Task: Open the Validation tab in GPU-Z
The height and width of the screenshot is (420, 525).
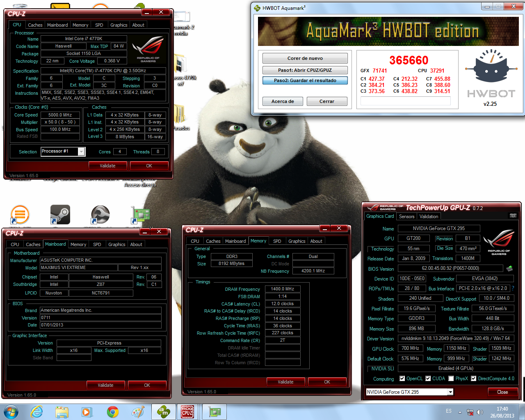Action: coord(429,217)
